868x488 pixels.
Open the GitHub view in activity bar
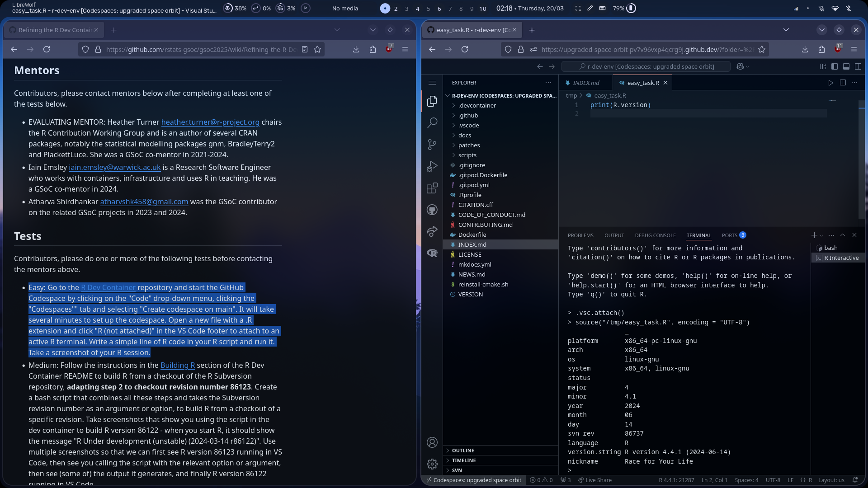click(x=432, y=210)
